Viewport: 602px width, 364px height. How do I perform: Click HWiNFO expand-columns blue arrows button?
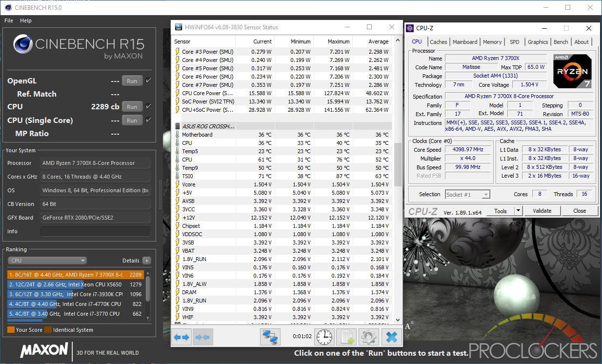click(x=181, y=337)
